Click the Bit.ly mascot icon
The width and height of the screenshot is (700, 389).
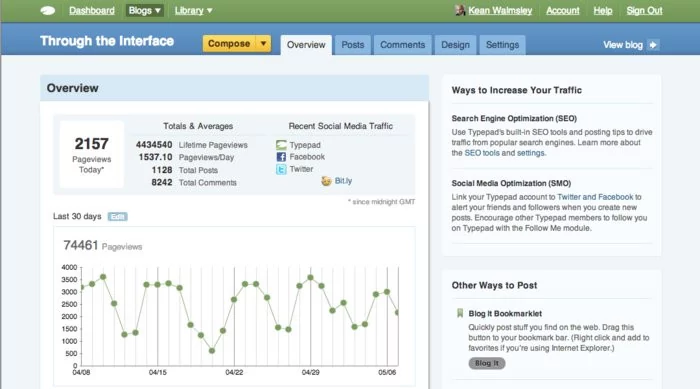[x=326, y=181]
